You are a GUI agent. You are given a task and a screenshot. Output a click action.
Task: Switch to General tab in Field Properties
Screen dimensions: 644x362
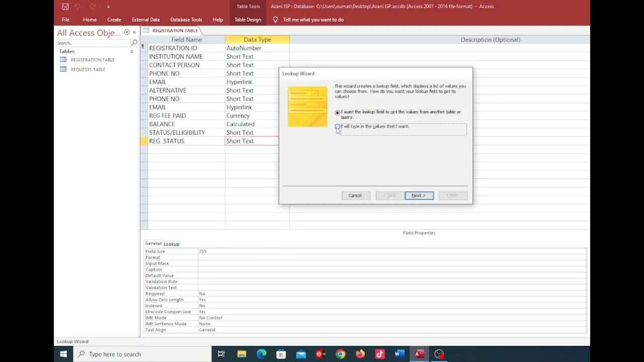tap(153, 244)
